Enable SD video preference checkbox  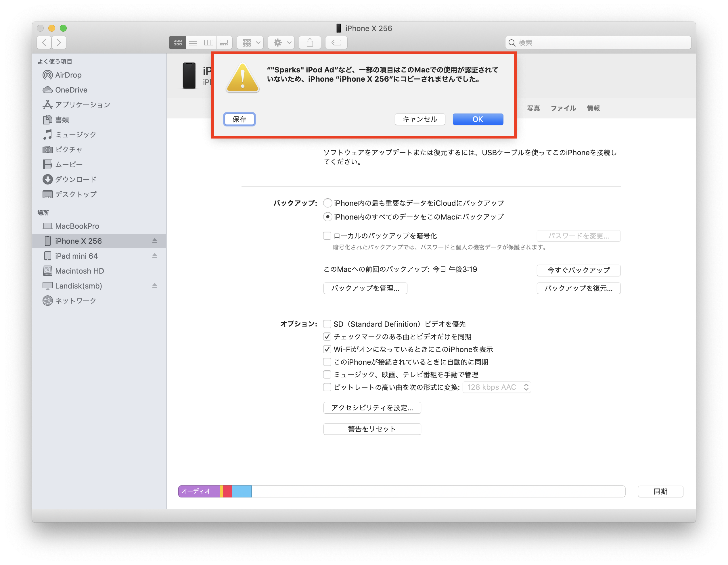click(327, 324)
